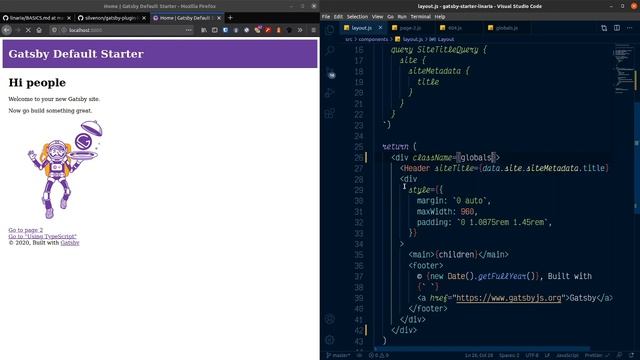Image resolution: width=640 pixels, height=360 pixels.
Task: Click the line and column indicator
Action: click(x=479, y=356)
